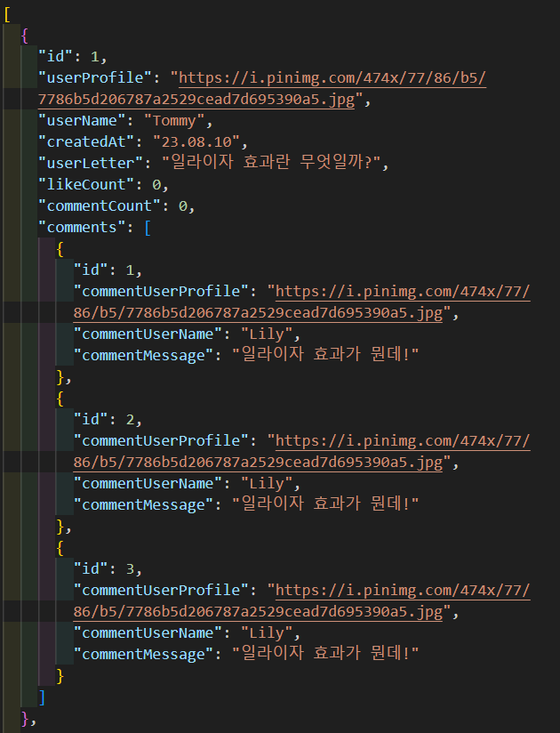
Task: Click the "userLetter" key
Action: point(91,163)
